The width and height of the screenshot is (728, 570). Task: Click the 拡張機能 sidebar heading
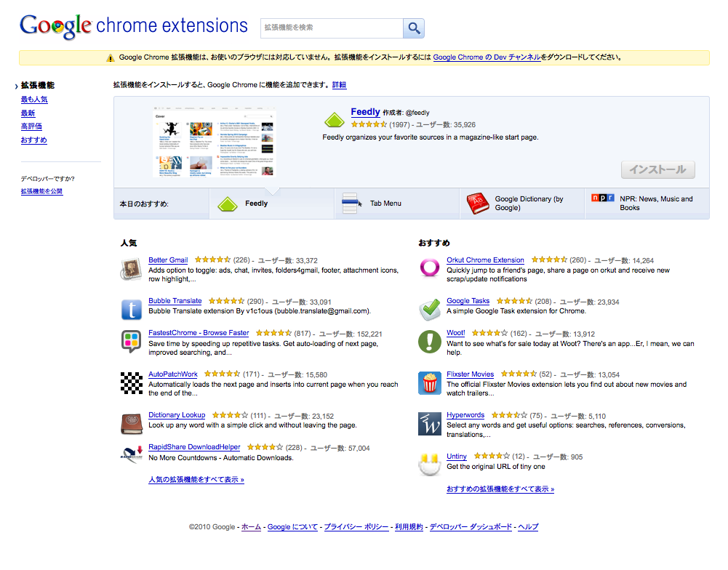38,85
